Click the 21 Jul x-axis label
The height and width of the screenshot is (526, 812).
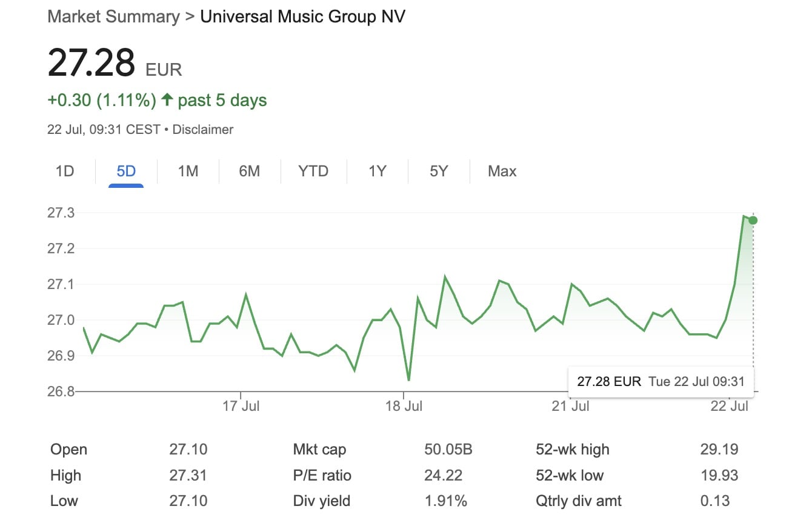click(571, 406)
